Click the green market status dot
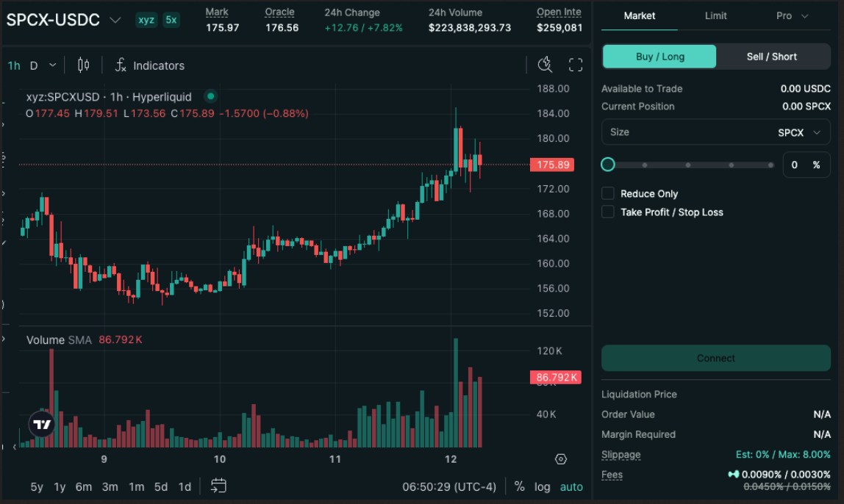Screen dimensions: 844x504 210,96
